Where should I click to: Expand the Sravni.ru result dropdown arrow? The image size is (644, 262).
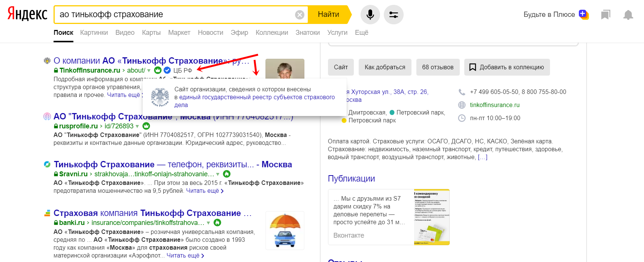[x=218, y=174]
